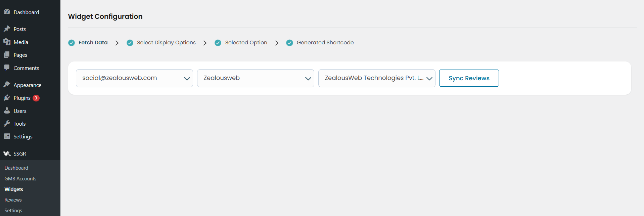Click the SSGR bird icon

click(x=7, y=154)
